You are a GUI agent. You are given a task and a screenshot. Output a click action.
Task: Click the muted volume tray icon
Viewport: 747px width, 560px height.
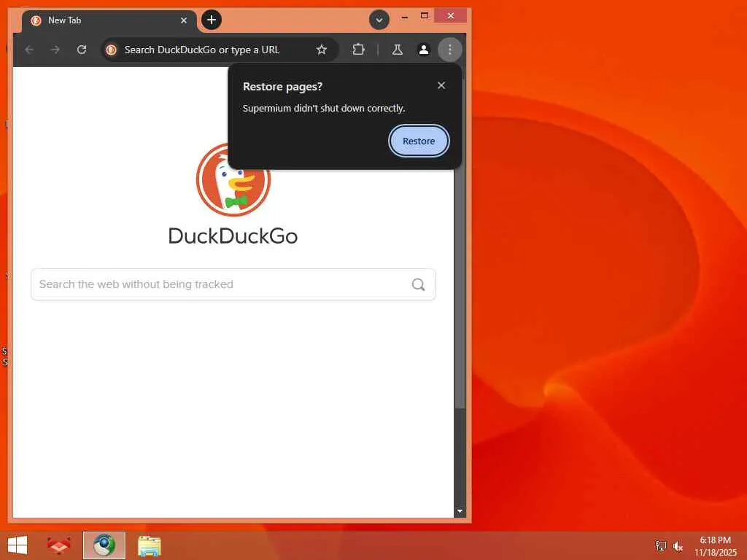[678, 545]
